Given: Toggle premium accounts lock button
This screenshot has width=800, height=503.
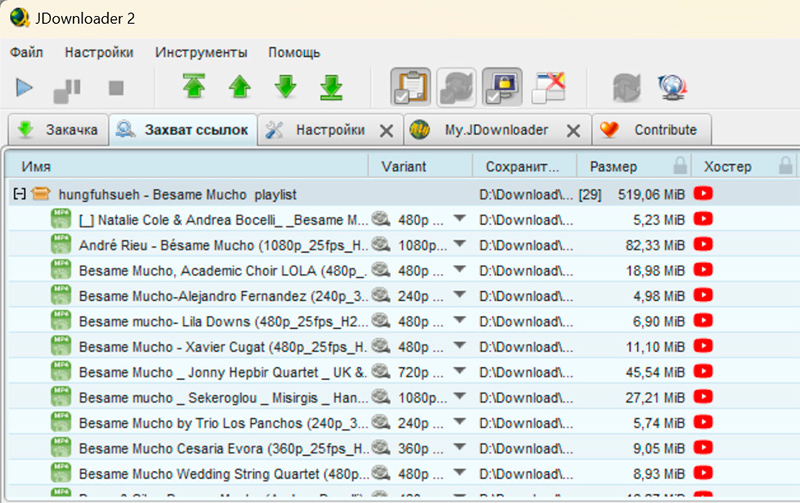Looking at the screenshot, I should (x=503, y=88).
